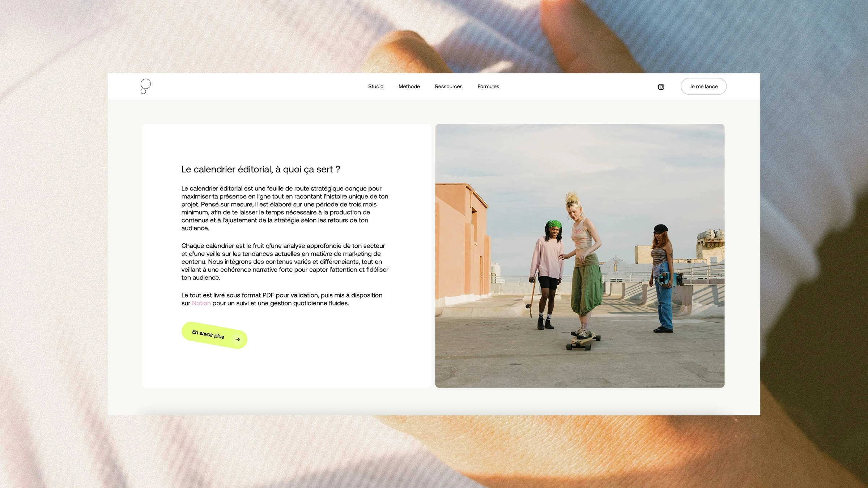Click the circular studio logo
The image size is (868, 488).
coord(145,86)
